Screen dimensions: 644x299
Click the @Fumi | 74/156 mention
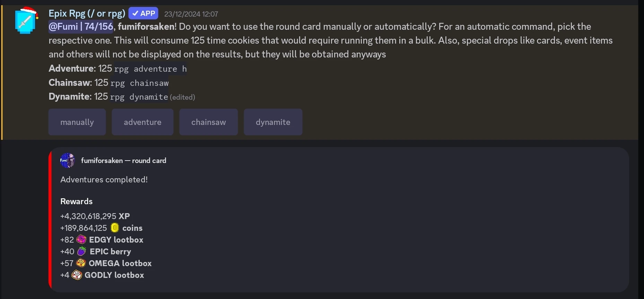point(81,27)
